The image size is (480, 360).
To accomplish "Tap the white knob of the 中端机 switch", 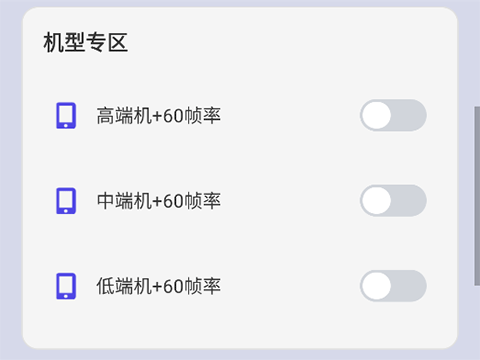I will (377, 201).
